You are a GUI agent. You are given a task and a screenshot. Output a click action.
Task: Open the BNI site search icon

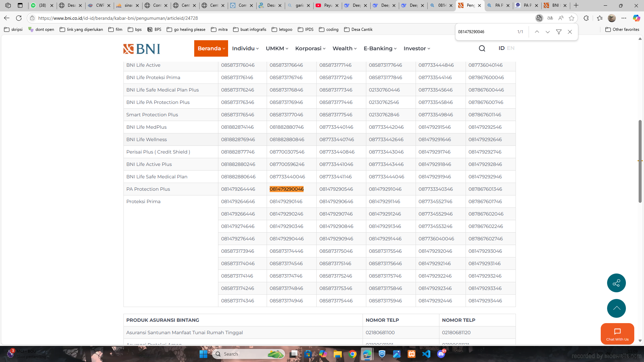(482, 49)
